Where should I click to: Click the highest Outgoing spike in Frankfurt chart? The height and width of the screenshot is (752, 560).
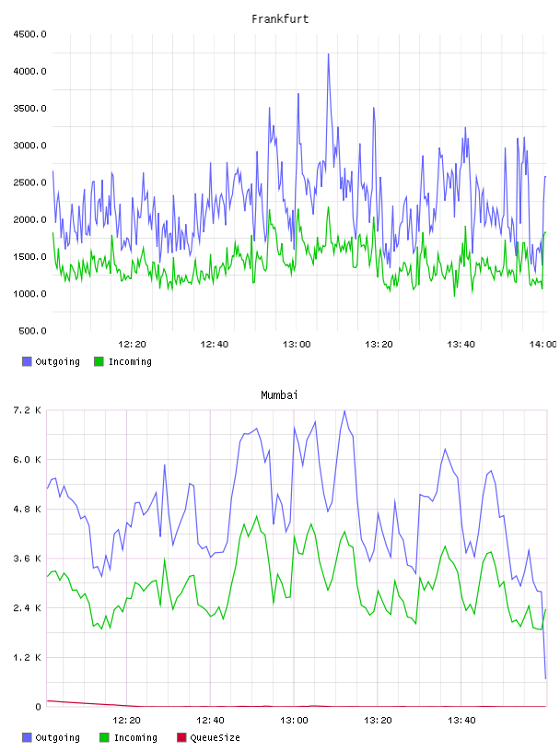(x=329, y=54)
